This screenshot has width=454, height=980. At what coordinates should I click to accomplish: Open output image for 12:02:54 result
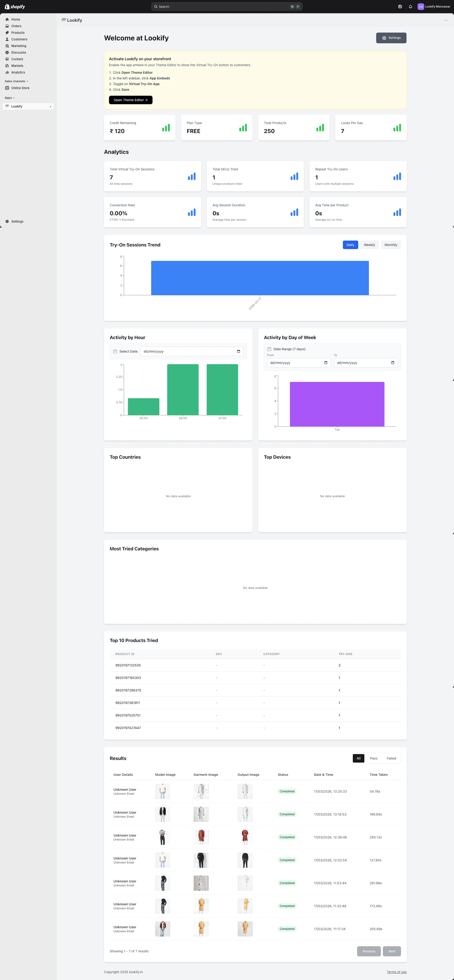[245, 860]
